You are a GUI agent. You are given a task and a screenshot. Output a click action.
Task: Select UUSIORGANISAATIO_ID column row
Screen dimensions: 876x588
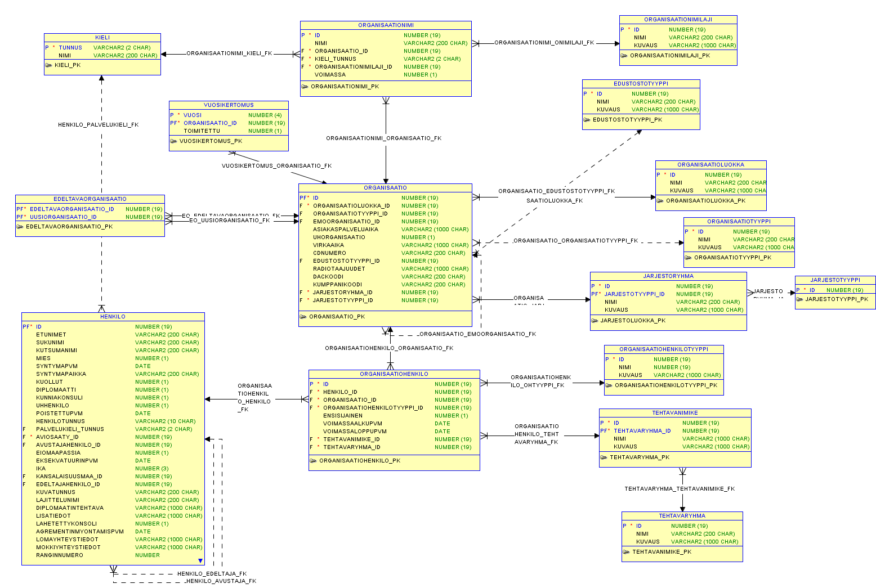click(90, 217)
